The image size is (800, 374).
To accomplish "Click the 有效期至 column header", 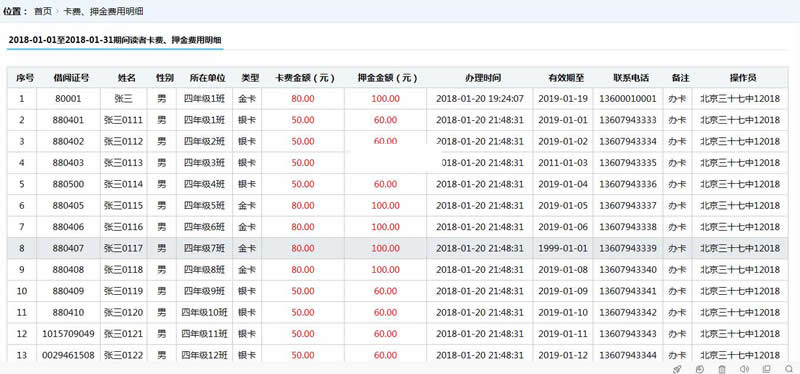I will pyautogui.click(x=566, y=78).
